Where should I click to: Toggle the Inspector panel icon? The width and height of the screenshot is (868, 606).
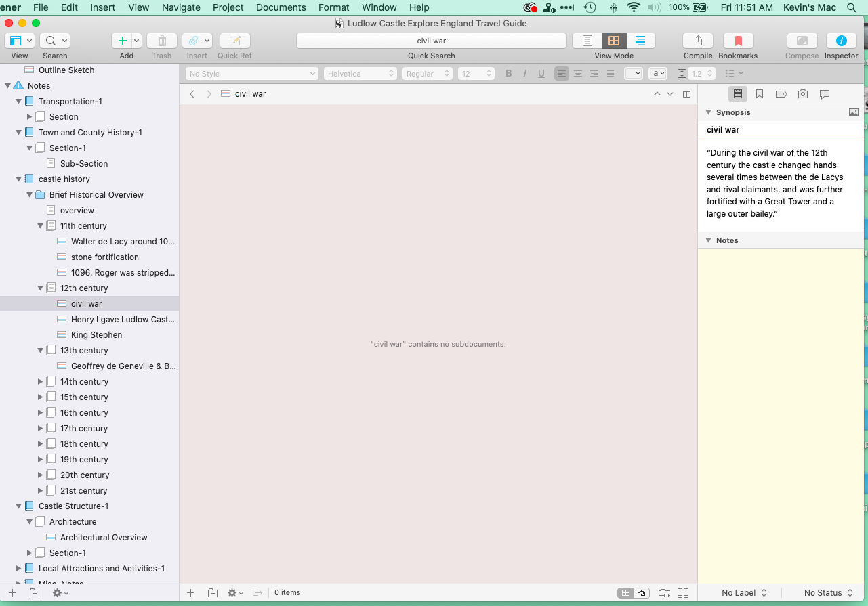841,41
